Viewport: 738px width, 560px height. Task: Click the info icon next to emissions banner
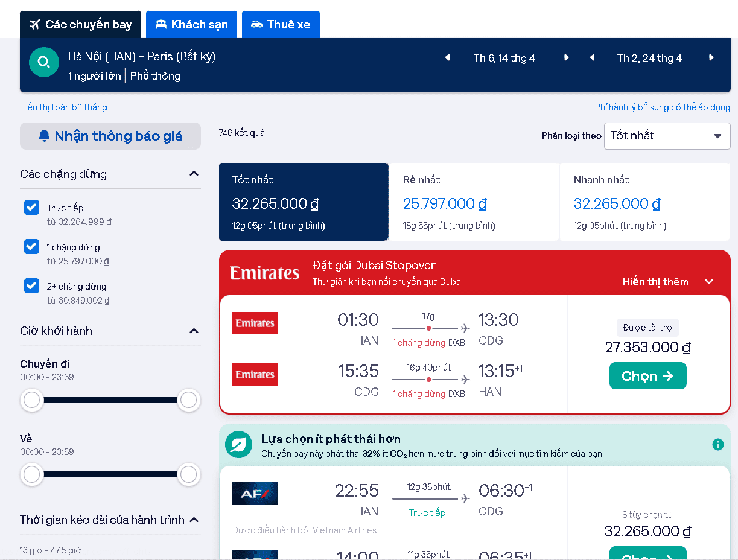click(717, 444)
